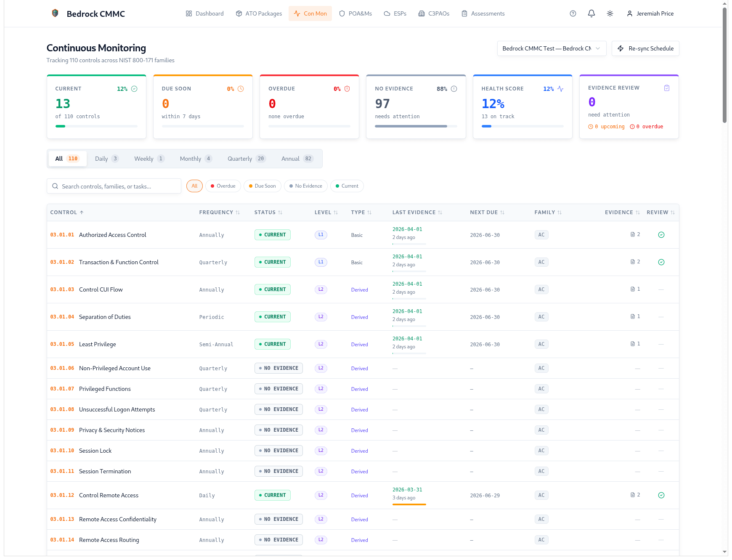Toggle the Overdue filter pill
This screenshot has width=732, height=560.
(x=223, y=186)
